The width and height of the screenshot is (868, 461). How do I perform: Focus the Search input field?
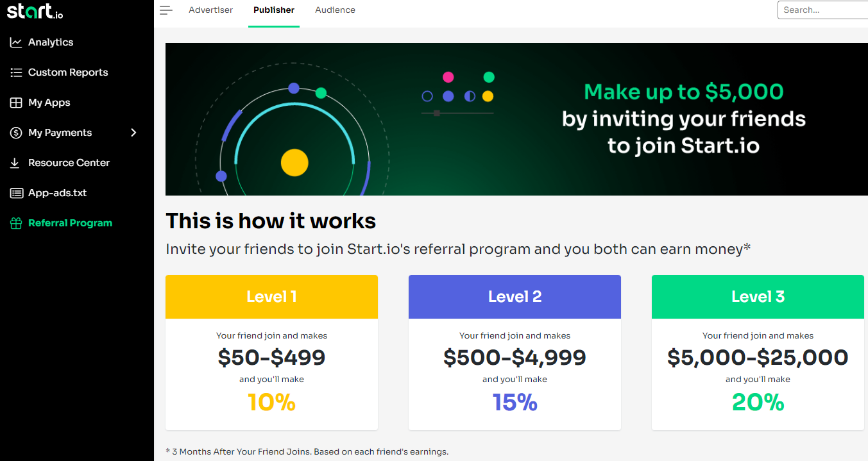tap(823, 10)
